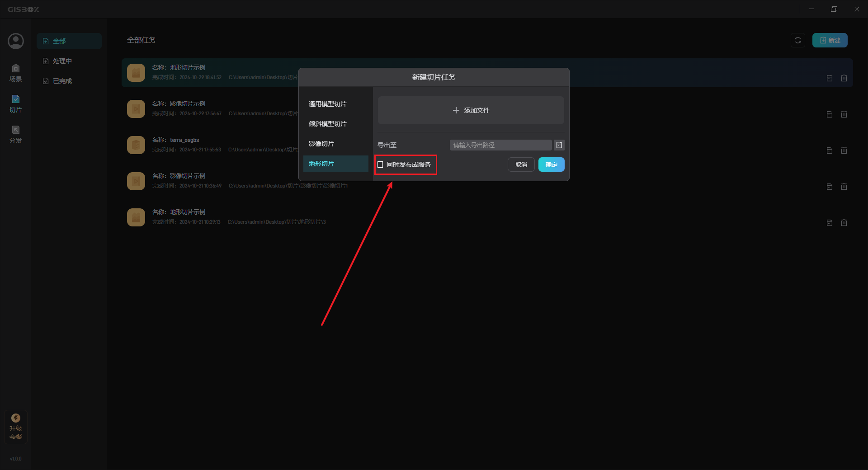Click thumbnail of 影像切片示例 task 17:56:47
Viewport: 868px width, 470px height.
pyautogui.click(x=136, y=109)
